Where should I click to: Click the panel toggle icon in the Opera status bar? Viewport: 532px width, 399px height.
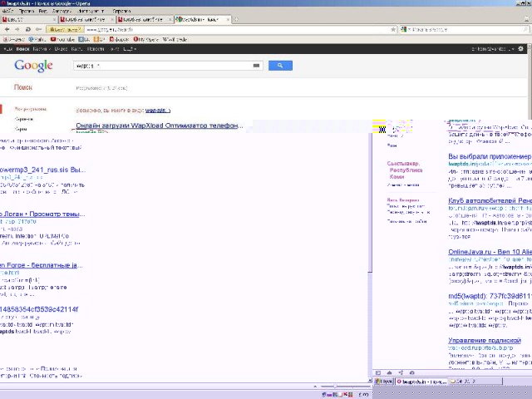[x=378, y=372]
